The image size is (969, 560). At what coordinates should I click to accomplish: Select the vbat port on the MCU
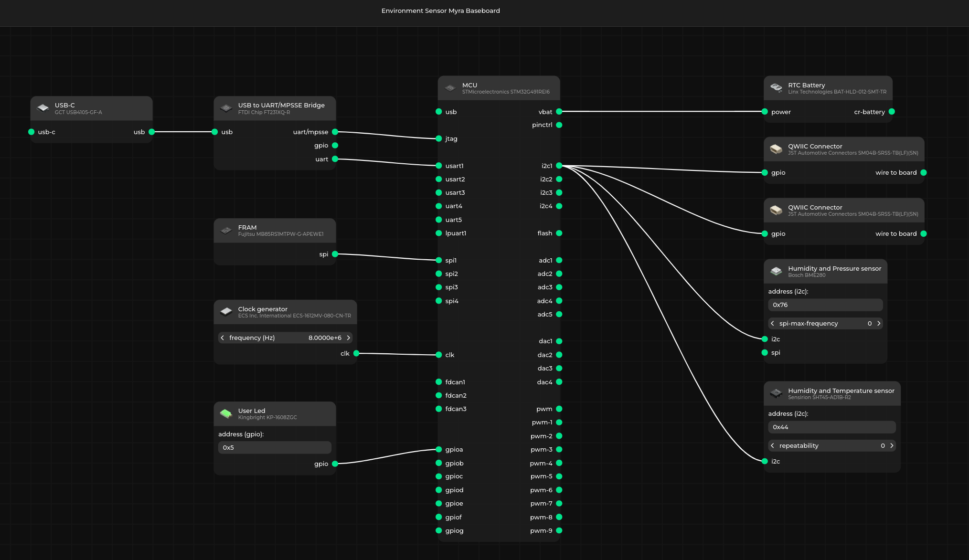click(559, 112)
